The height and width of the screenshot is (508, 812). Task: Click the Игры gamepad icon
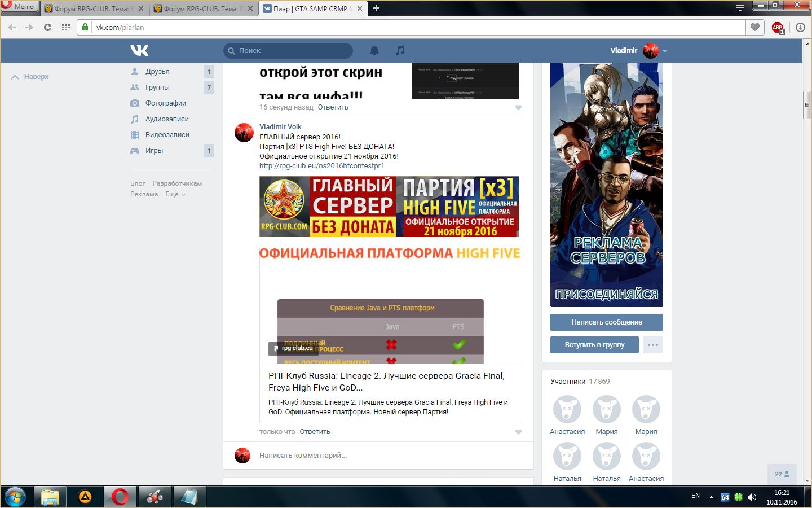pos(135,151)
